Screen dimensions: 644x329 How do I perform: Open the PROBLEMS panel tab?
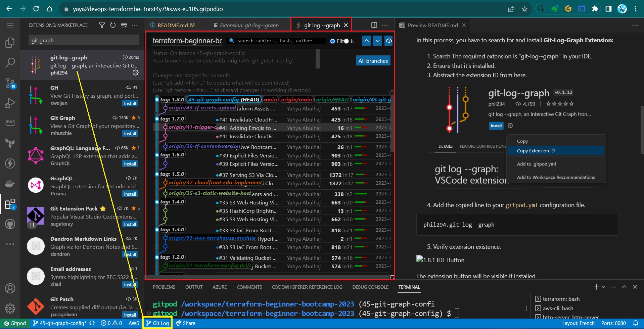(x=164, y=287)
